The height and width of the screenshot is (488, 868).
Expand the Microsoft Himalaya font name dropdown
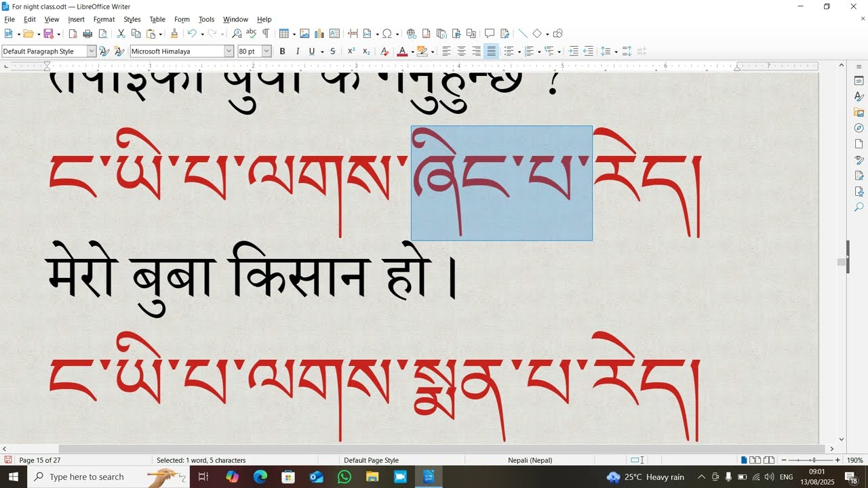pyautogui.click(x=229, y=52)
